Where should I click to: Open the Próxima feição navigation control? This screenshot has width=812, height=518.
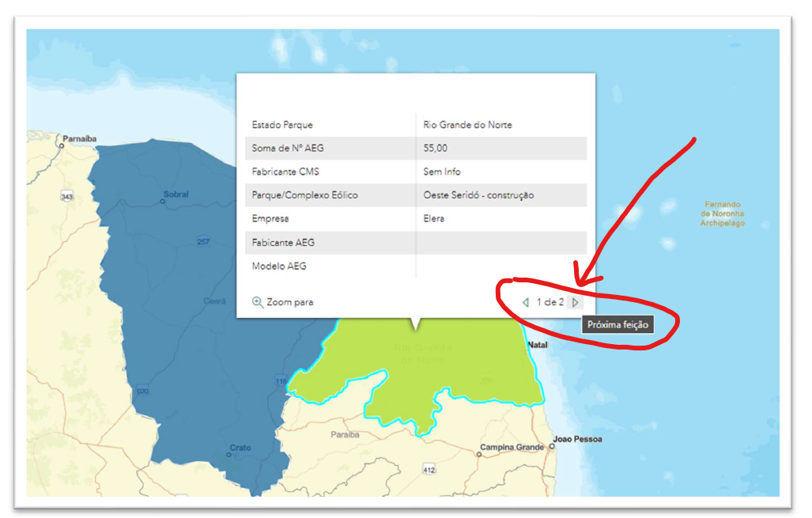click(576, 301)
